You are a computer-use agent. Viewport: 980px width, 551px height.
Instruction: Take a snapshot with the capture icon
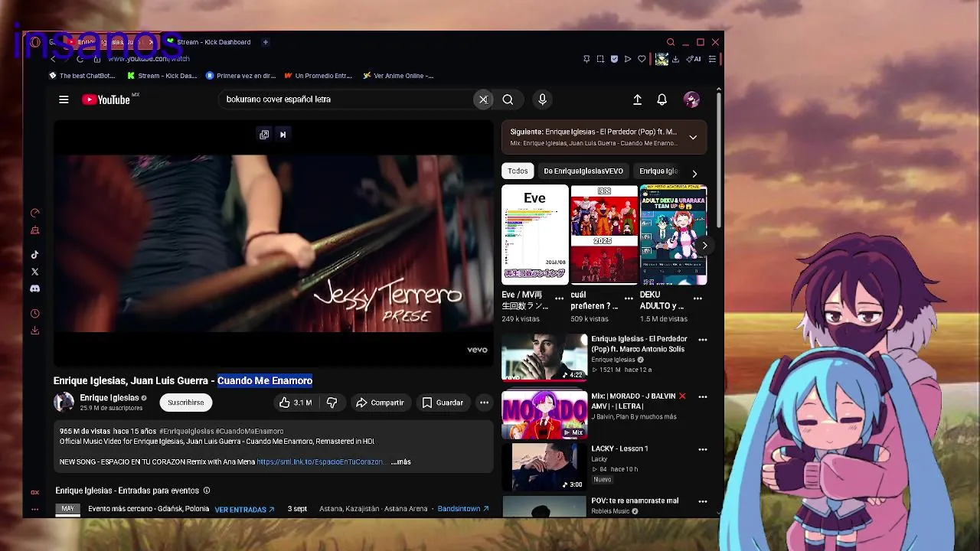point(600,59)
